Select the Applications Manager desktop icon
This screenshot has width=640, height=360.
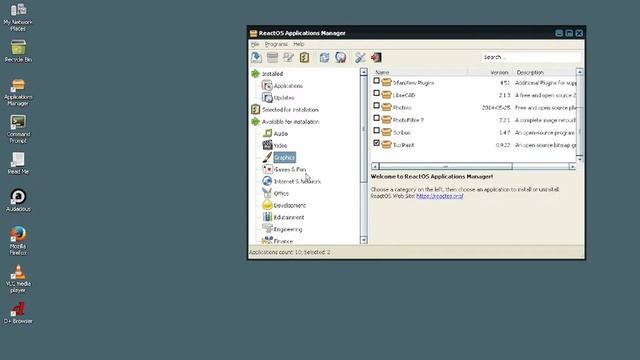[x=18, y=92]
